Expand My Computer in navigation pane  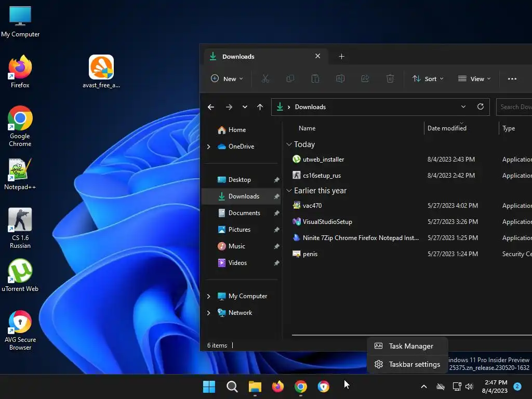point(209,296)
